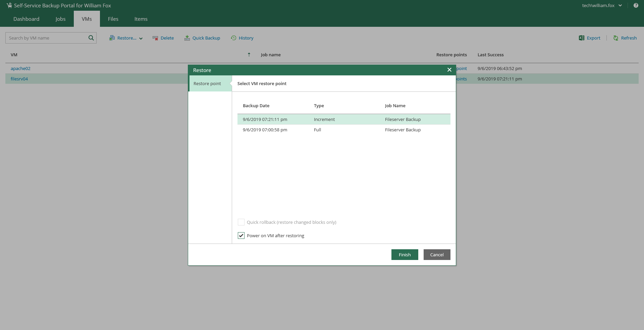Click the Finish button
The width and height of the screenshot is (644, 330).
coord(405,255)
